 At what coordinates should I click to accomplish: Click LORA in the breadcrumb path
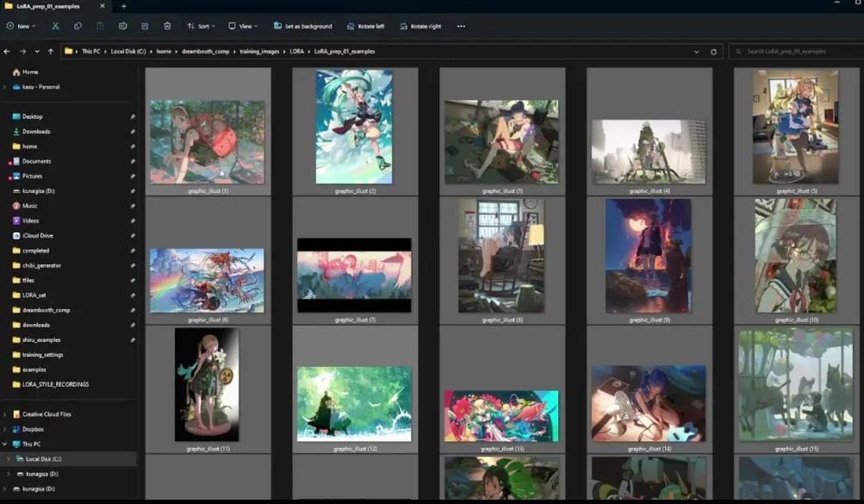point(297,51)
